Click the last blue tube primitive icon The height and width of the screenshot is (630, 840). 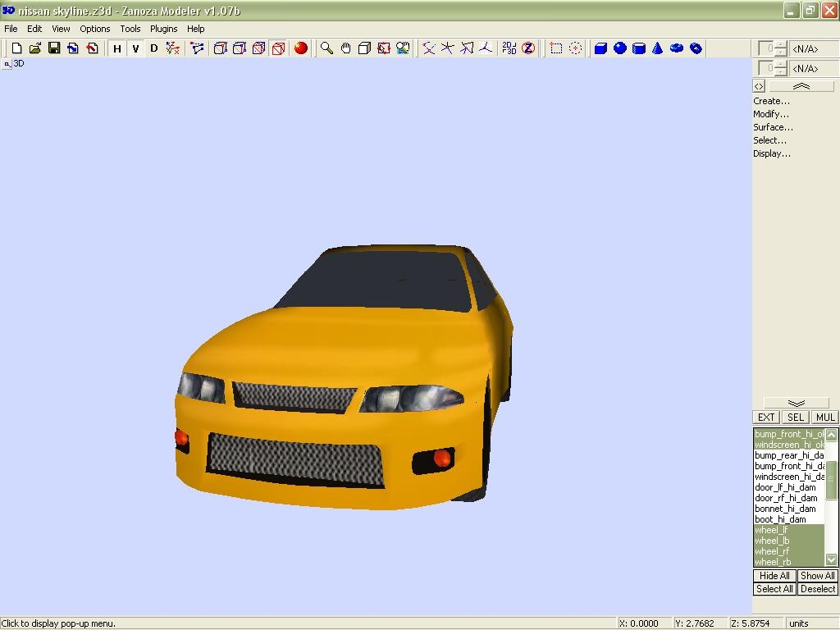[696, 48]
